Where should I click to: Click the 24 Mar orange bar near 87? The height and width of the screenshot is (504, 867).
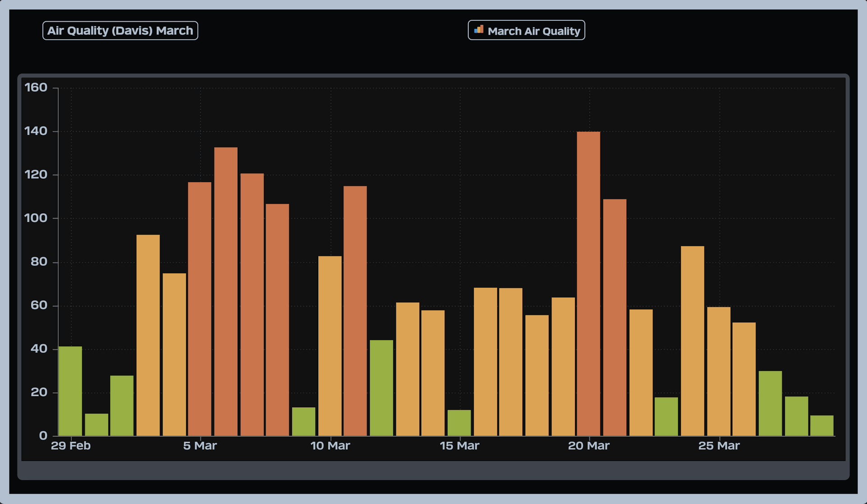[x=692, y=341]
